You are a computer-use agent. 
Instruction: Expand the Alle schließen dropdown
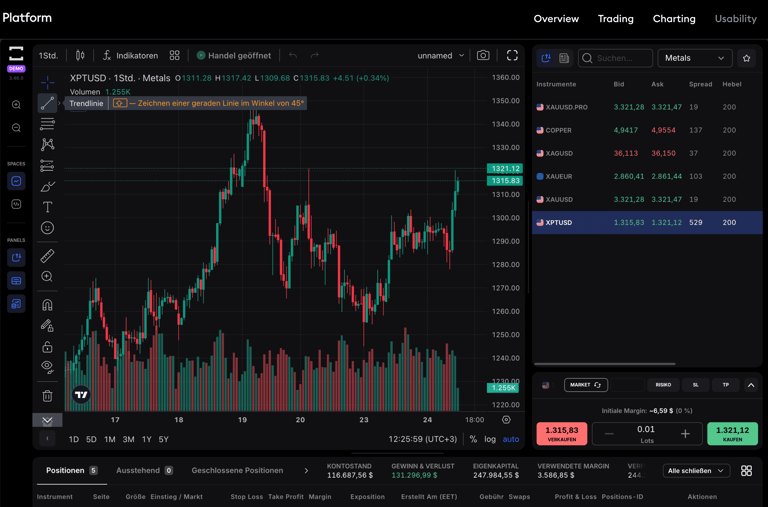click(x=696, y=470)
